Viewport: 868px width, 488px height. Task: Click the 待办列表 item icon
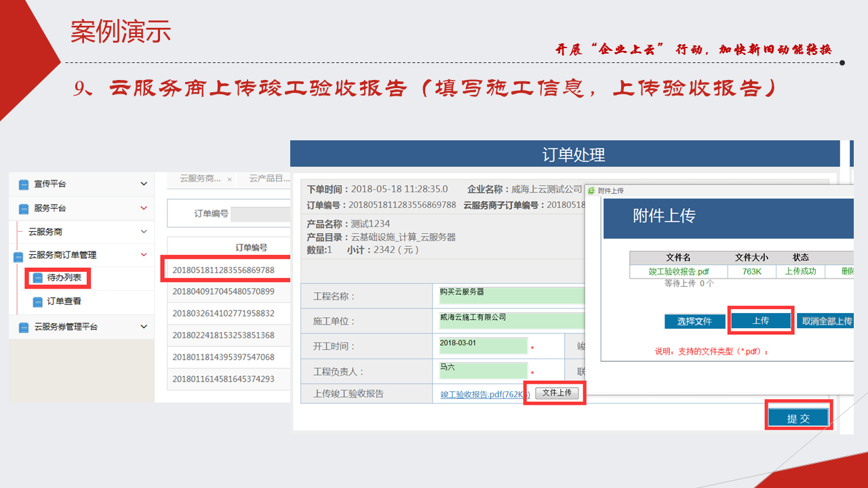tap(38, 278)
